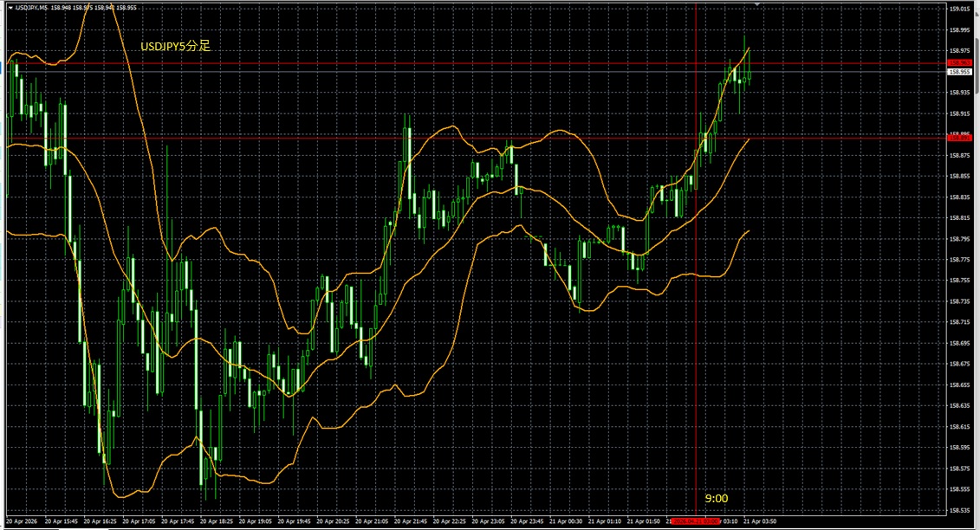Screen dimensions: 980x530
Task: Select the yellow 9:00 text label
Action: [x=716, y=499]
